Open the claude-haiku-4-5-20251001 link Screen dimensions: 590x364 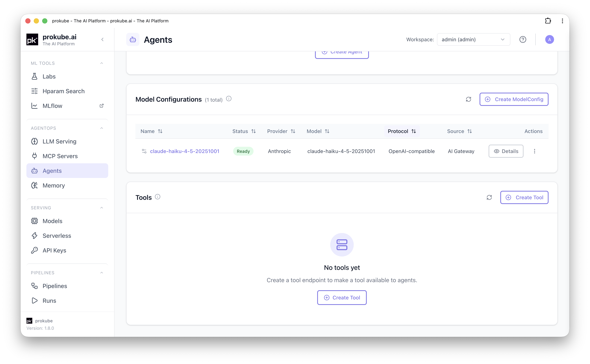pos(185,151)
